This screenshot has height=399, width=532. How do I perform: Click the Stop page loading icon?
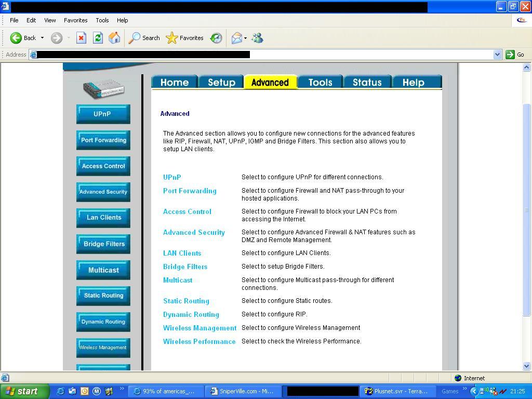click(81, 38)
